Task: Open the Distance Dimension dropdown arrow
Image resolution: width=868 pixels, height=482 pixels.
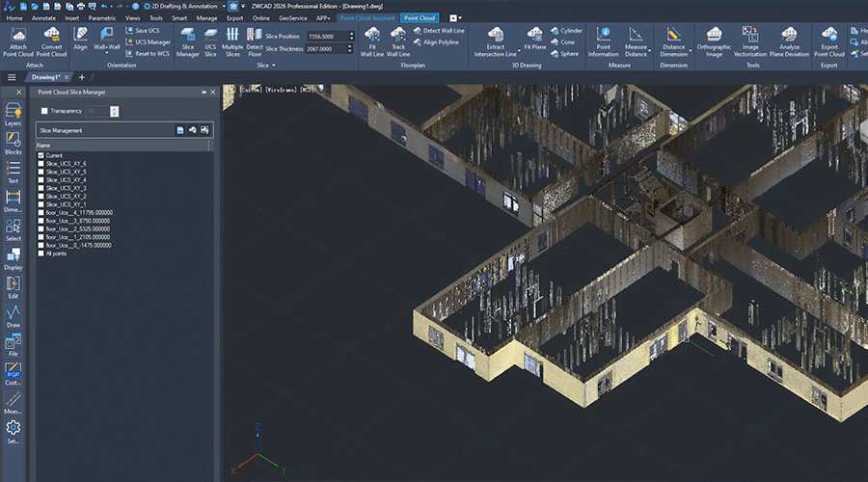Action: [x=691, y=51]
